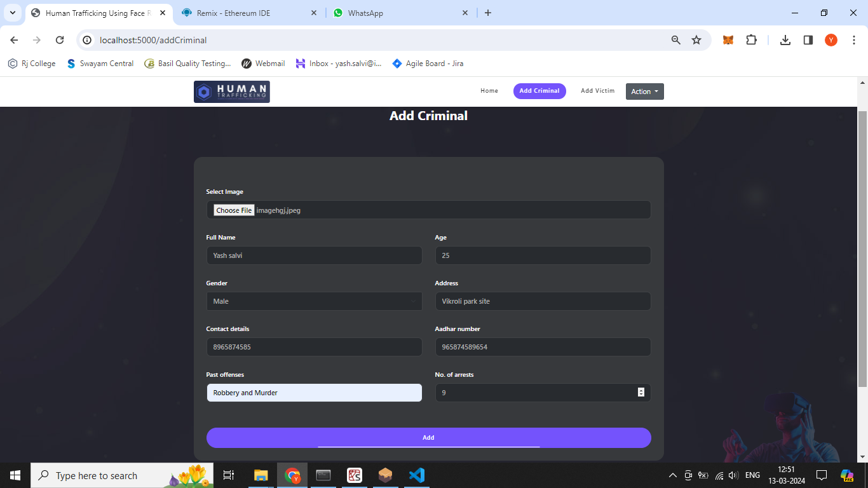Open the zoom magnifier in the address bar
Image resolution: width=868 pixels, height=488 pixels.
(676, 40)
